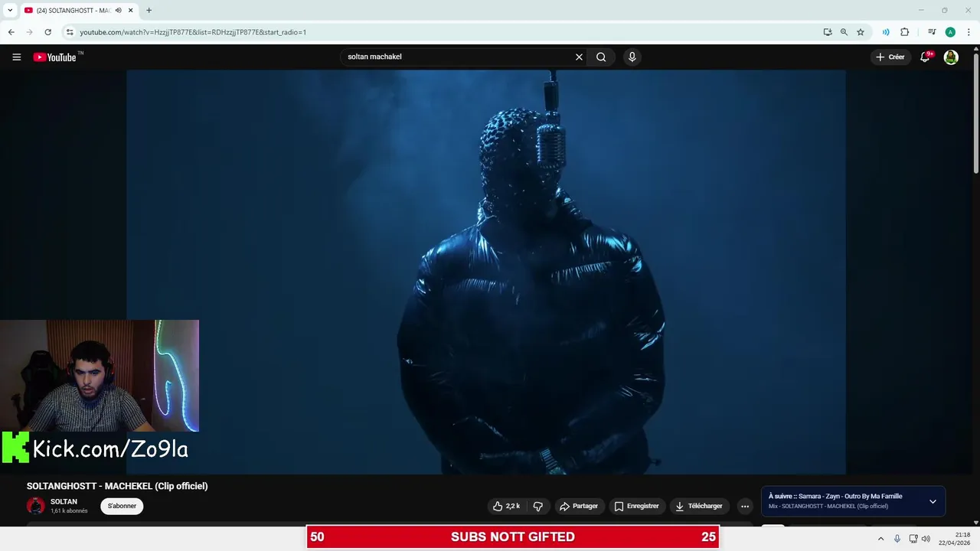The height and width of the screenshot is (551, 980).
Task: Click the taskbar microphone icon
Action: click(897, 539)
